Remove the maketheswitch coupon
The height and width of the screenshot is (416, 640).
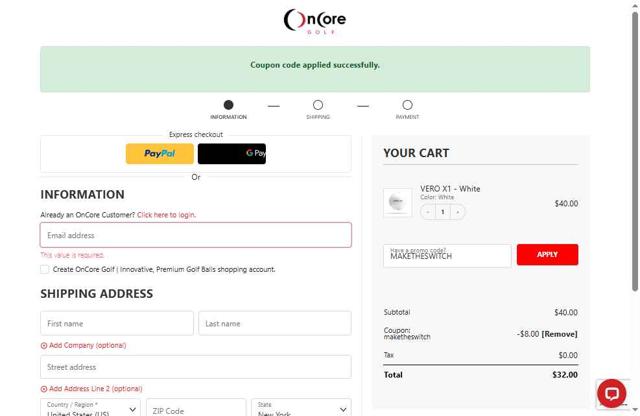click(559, 334)
